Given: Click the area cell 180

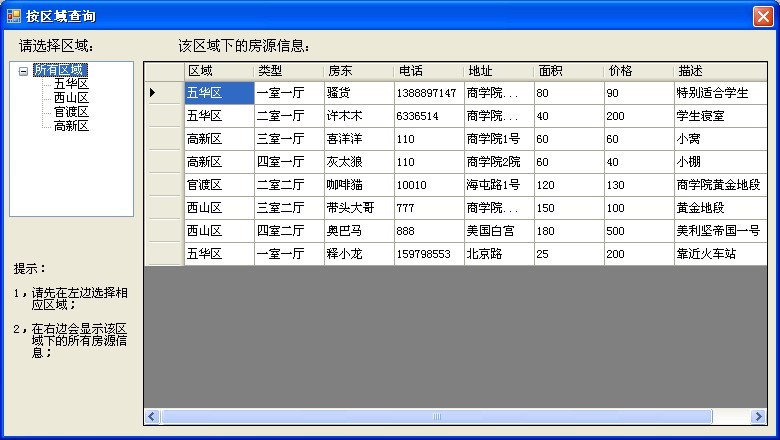Looking at the screenshot, I should 570,231.
